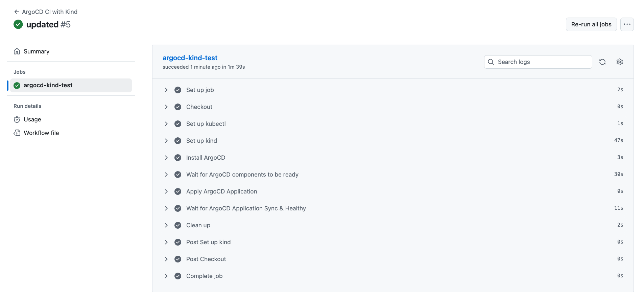Click the Re-run all jobs button

(591, 24)
